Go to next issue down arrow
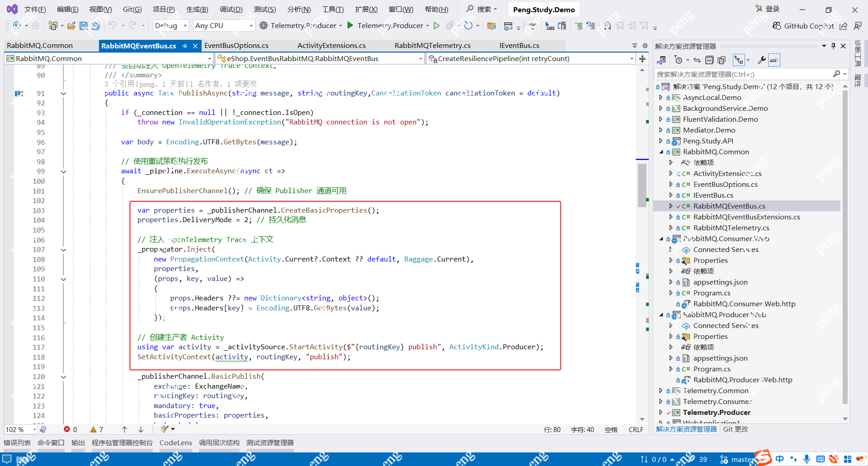868x466 pixels. click(141, 429)
